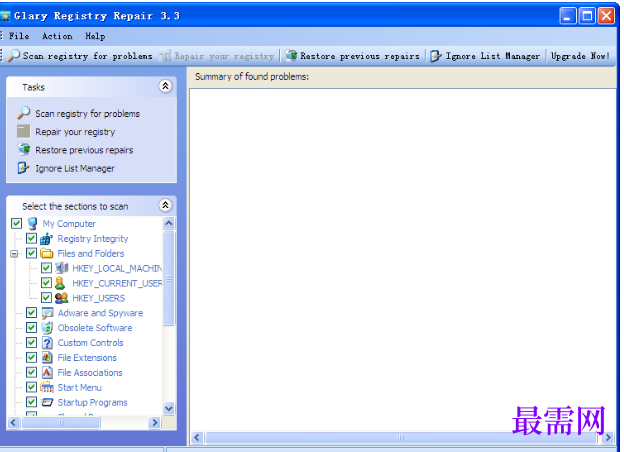Click the Registry Integrity icon
The width and height of the screenshot is (624, 452).
[x=47, y=239]
